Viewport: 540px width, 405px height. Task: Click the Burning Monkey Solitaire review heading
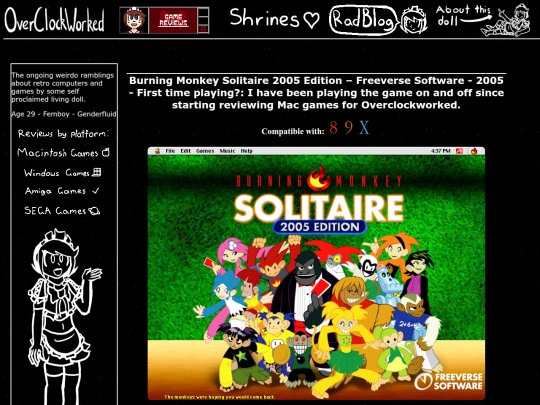coord(316,93)
